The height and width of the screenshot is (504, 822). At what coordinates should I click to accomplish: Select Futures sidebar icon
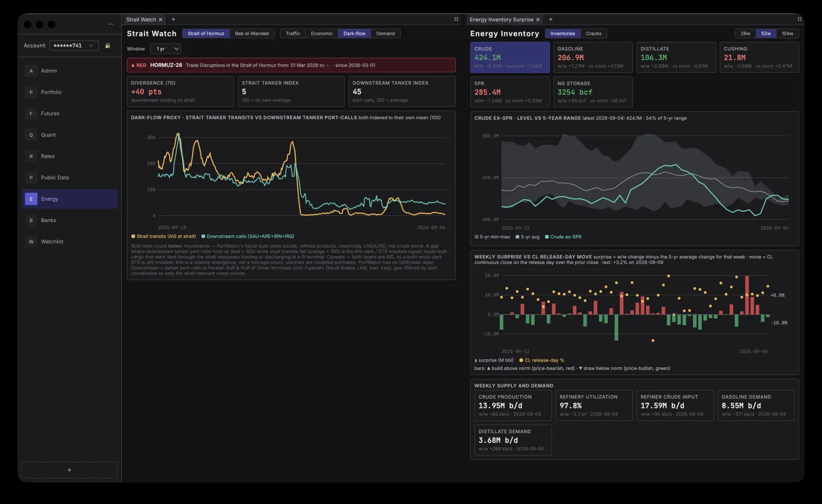tap(31, 114)
